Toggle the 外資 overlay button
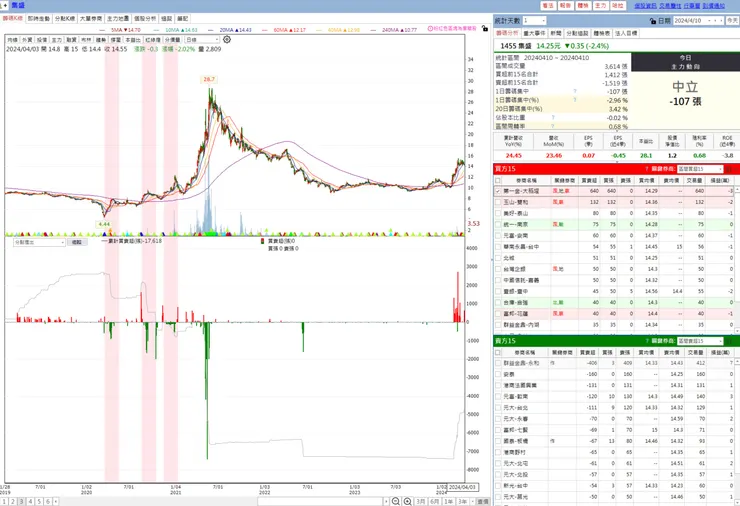The image size is (740, 506). pyautogui.click(x=27, y=40)
